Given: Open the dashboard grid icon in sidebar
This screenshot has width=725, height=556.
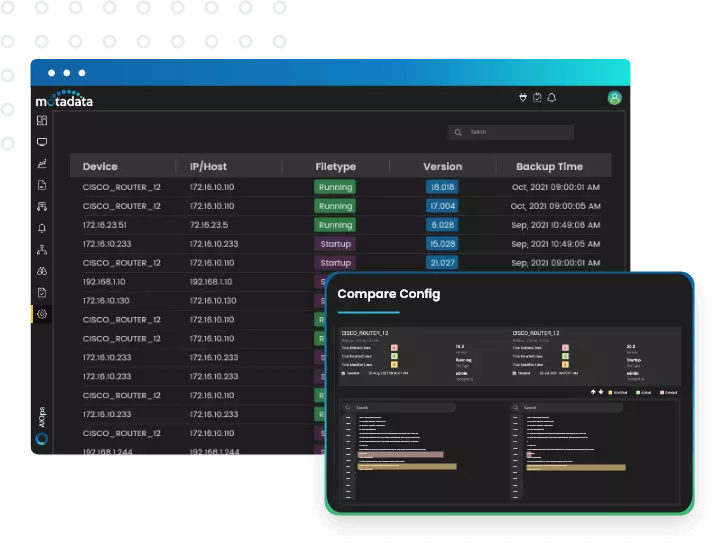Looking at the screenshot, I should pos(42,121).
